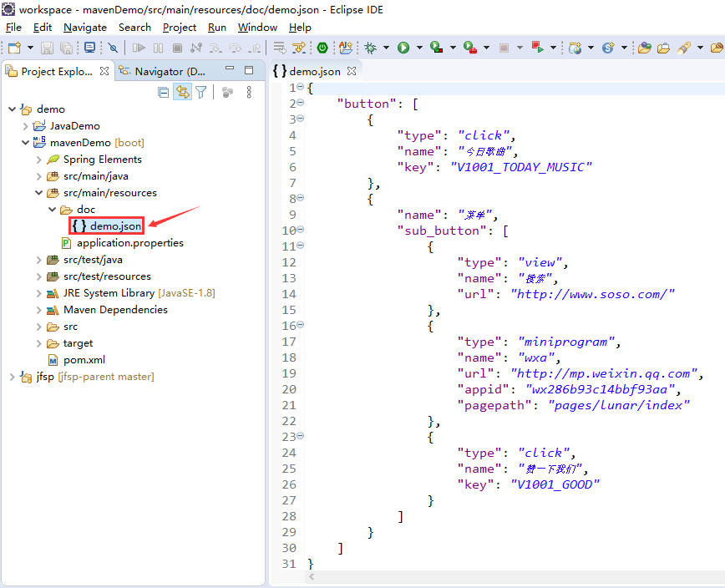Open the Navigate menu

point(85,28)
